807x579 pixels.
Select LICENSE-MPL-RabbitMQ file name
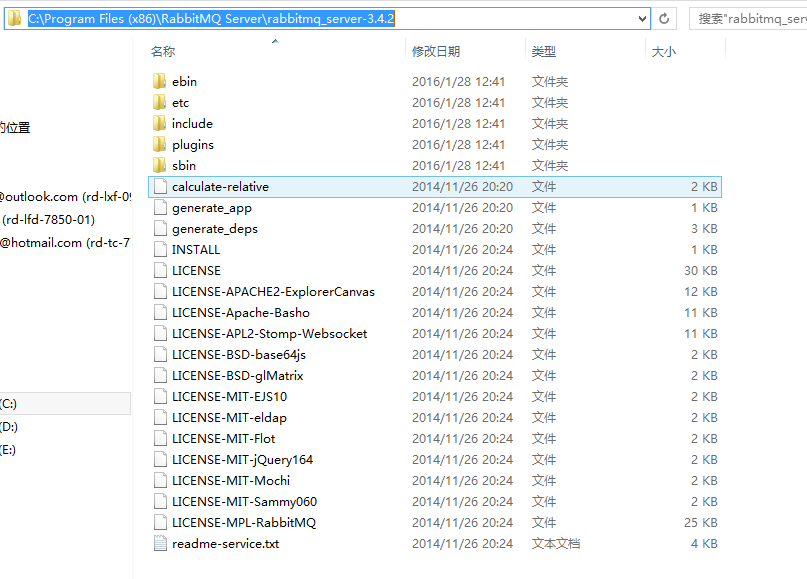click(244, 522)
